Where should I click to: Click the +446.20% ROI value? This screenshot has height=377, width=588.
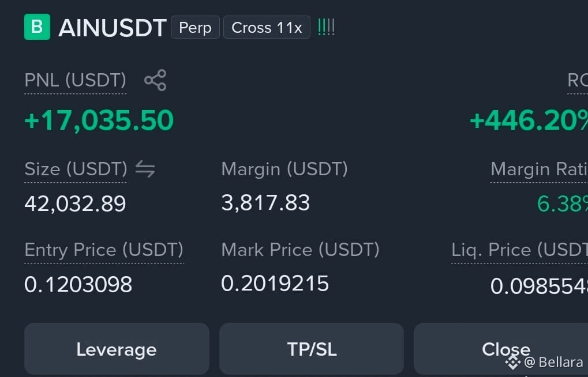click(529, 120)
